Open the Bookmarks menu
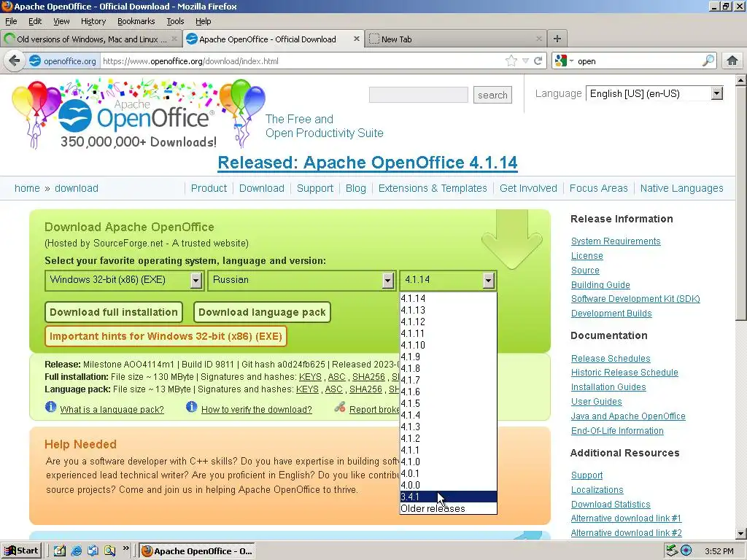747x560 pixels. tap(136, 21)
